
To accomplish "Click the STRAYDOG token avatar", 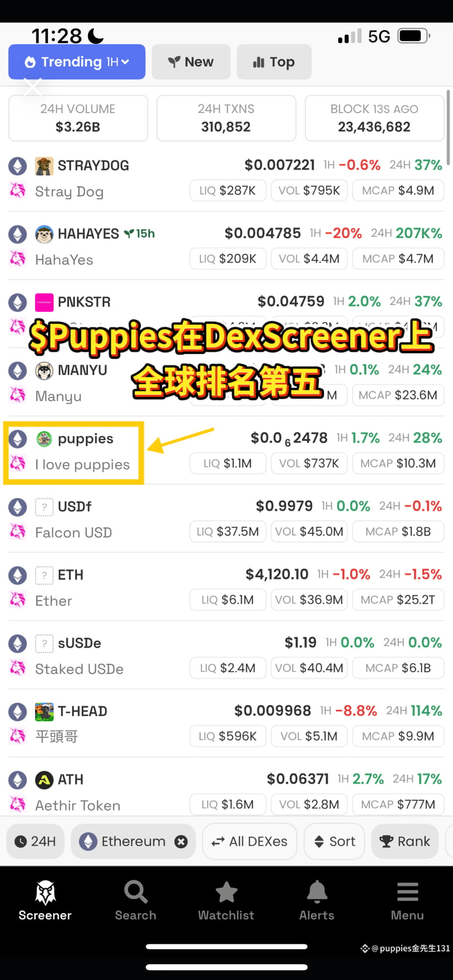I will pyautogui.click(x=44, y=166).
